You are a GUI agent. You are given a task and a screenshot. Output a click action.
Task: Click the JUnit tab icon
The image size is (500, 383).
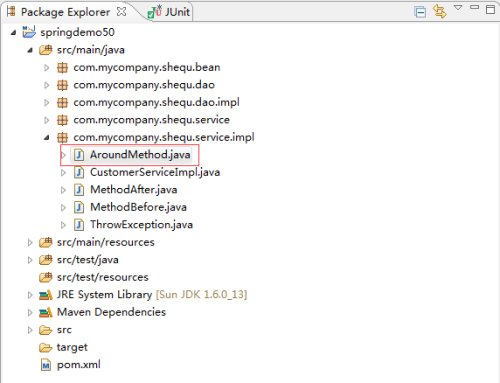coord(155,12)
